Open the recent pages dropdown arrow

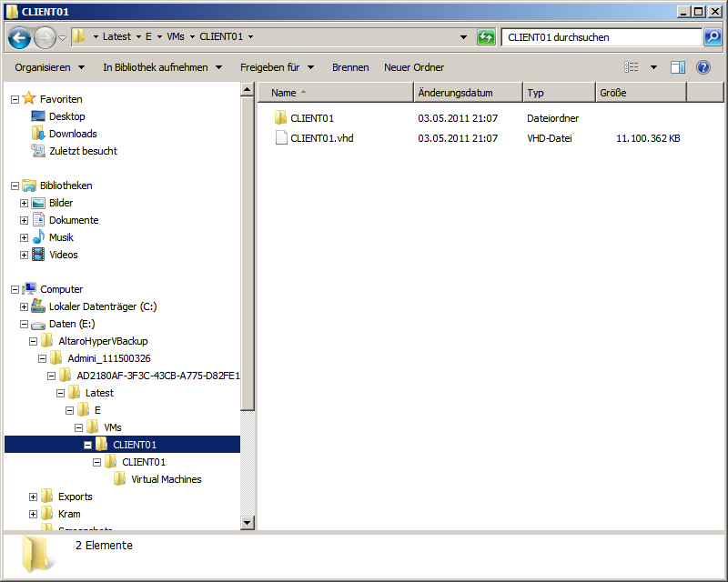point(62,38)
